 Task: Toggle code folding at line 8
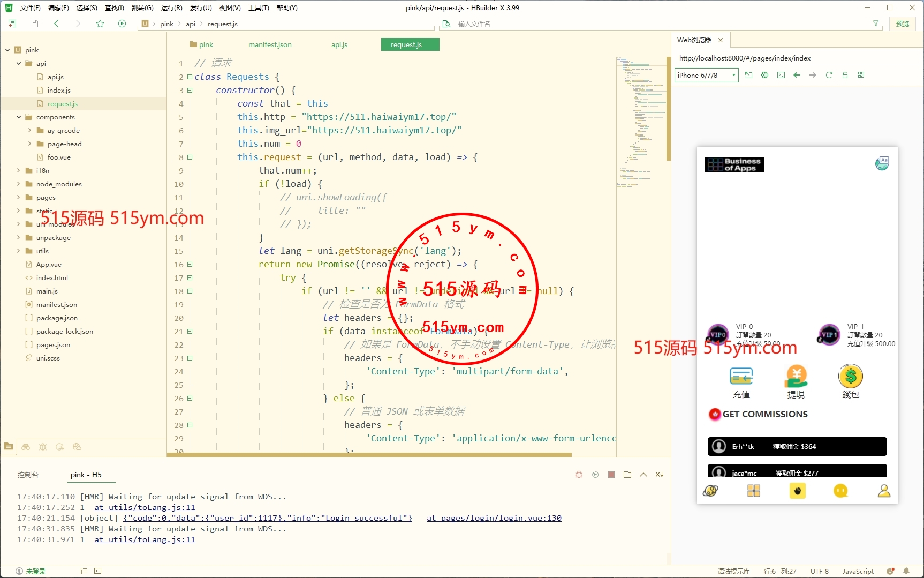pyautogui.click(x=190, y=157)
